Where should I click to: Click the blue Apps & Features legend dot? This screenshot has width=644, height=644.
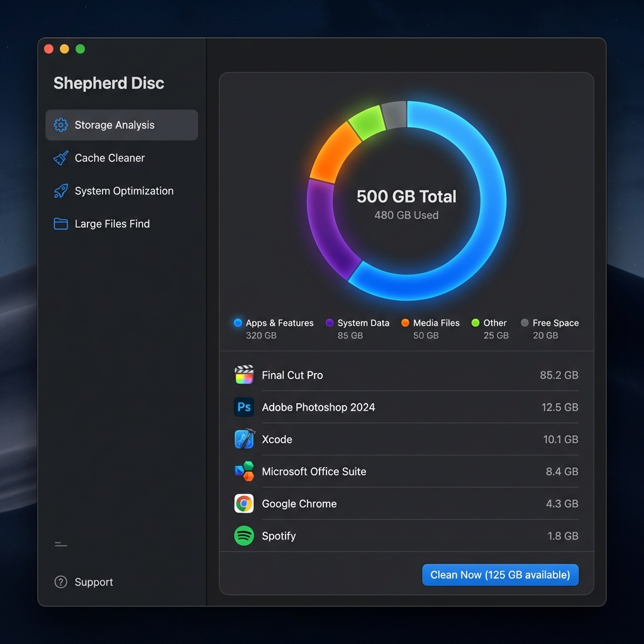(238, 323)
